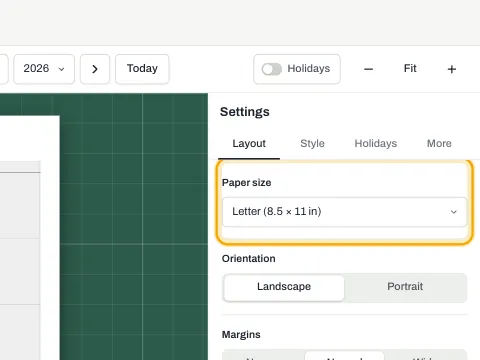Click the Paper size label

point(247,183)
